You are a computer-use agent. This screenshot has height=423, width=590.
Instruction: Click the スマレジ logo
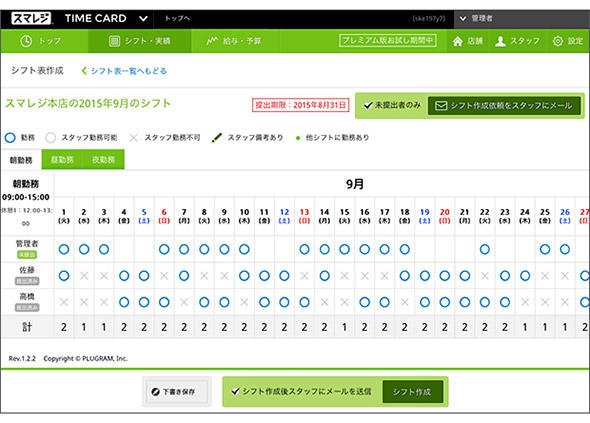tap(31, 18)
